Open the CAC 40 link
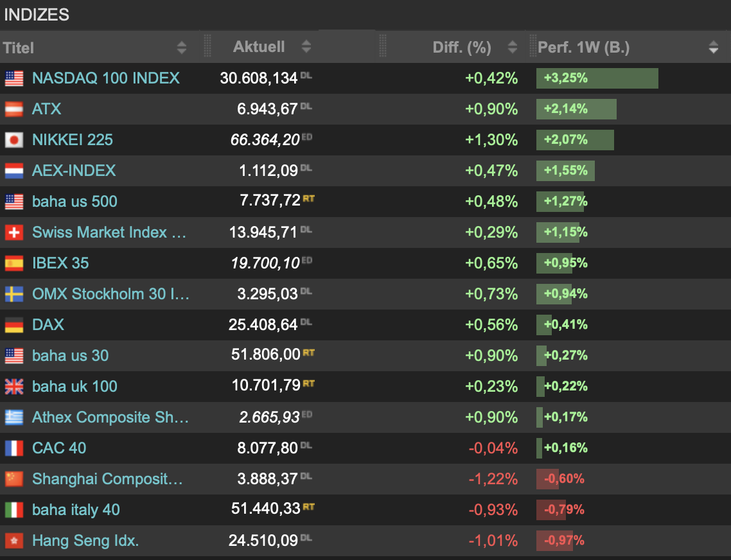Image resolution: width=731 pixels, height=560 pixels. [x=59, y=448]
